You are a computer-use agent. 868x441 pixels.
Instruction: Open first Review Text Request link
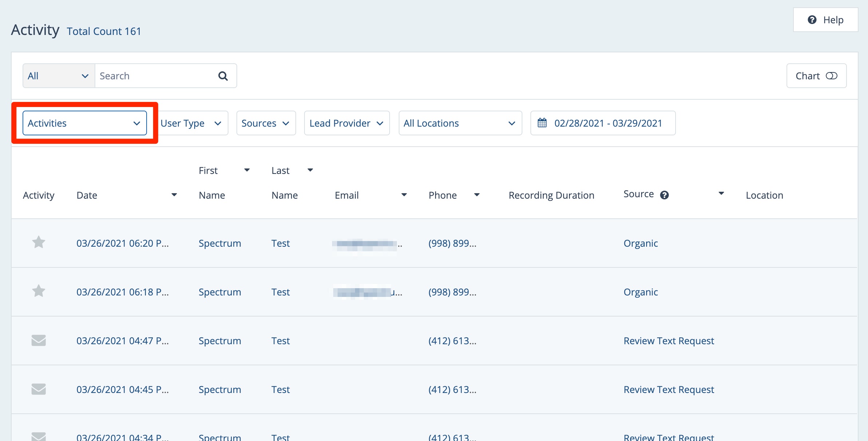[669, 341]
